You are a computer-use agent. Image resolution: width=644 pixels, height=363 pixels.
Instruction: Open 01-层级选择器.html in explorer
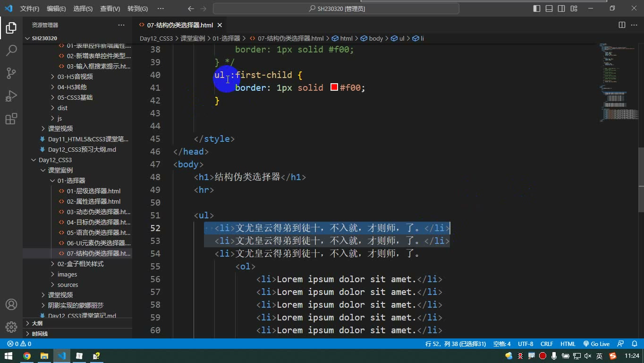pos(93,191)
